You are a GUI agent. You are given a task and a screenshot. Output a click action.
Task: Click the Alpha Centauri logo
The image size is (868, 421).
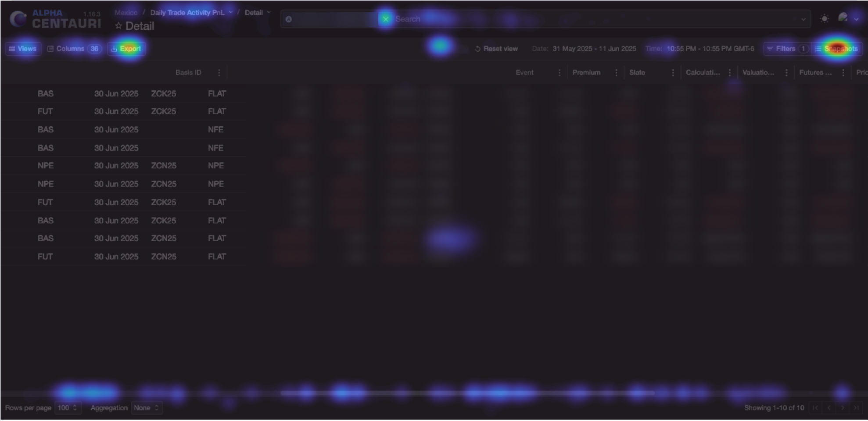click(55, 19)
